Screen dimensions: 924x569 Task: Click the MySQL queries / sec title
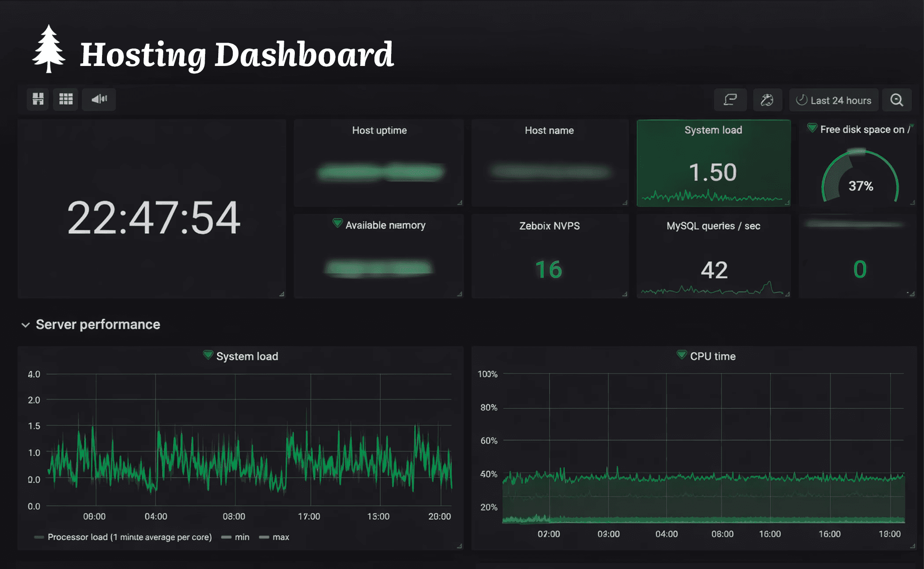pos(713,226)
